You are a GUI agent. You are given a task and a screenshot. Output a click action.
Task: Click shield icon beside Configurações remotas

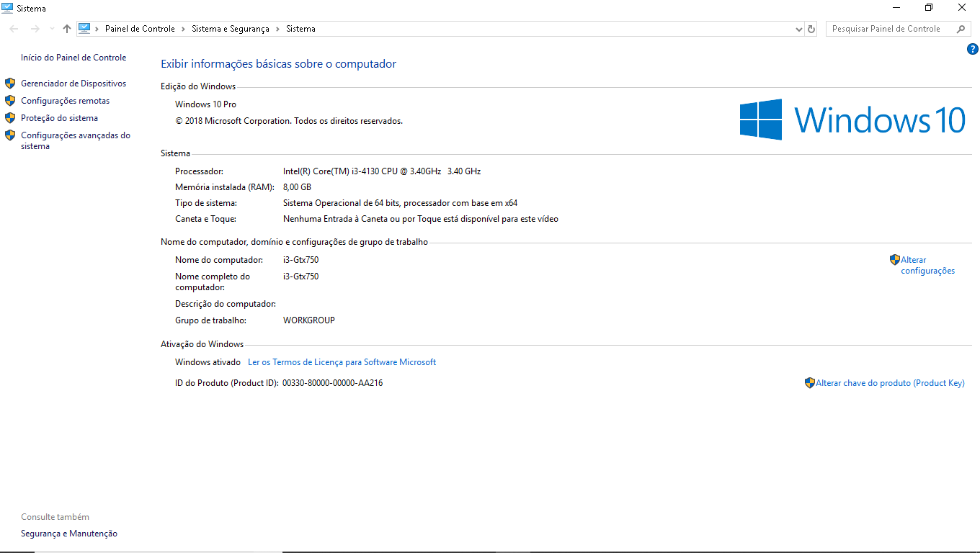point(10,101)
